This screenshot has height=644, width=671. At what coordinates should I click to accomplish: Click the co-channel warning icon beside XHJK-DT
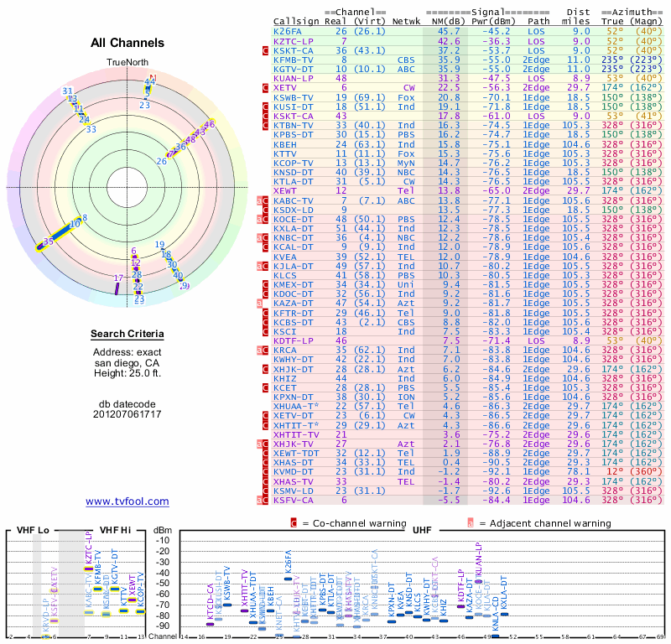pyautogui.click(x=265, y=369)
